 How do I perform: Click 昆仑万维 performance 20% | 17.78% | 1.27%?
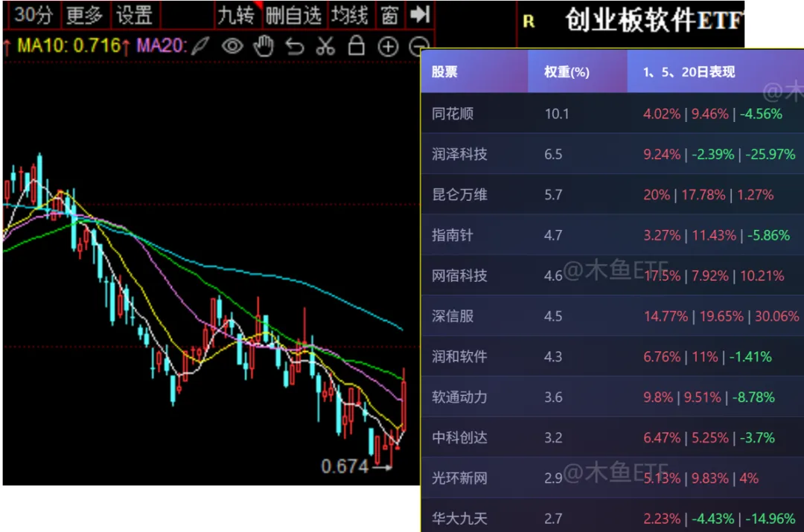[708, 195]
